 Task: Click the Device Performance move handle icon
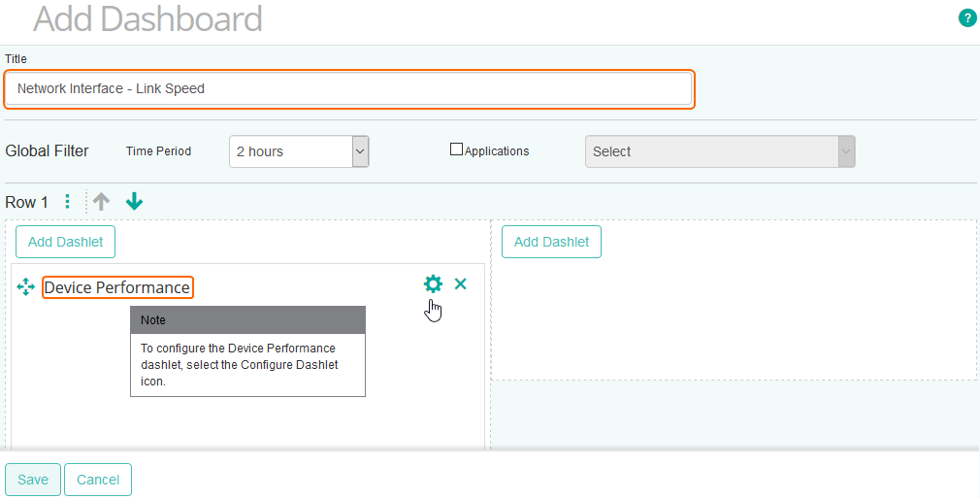26,287
